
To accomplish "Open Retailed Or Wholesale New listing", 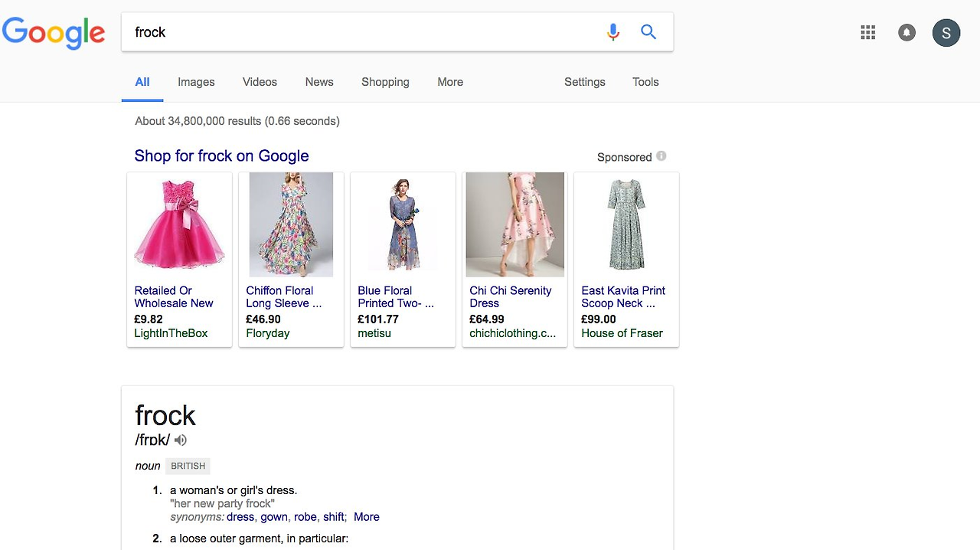I will pos(174,297).
